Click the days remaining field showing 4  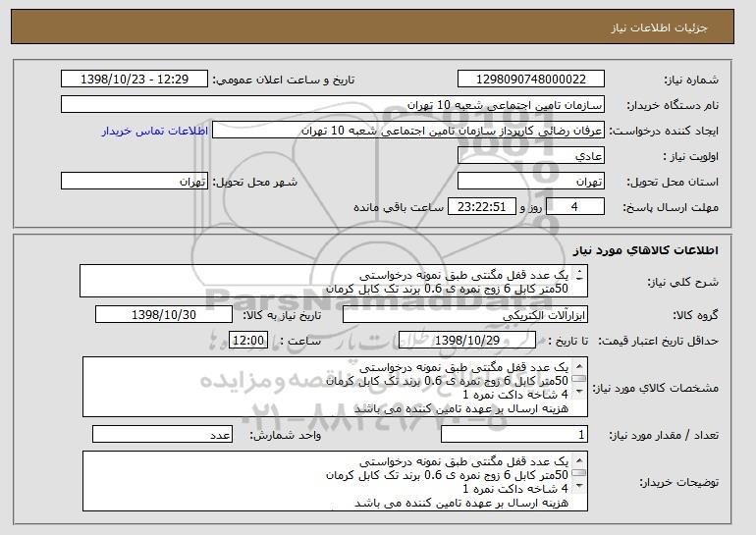[574, 207]
